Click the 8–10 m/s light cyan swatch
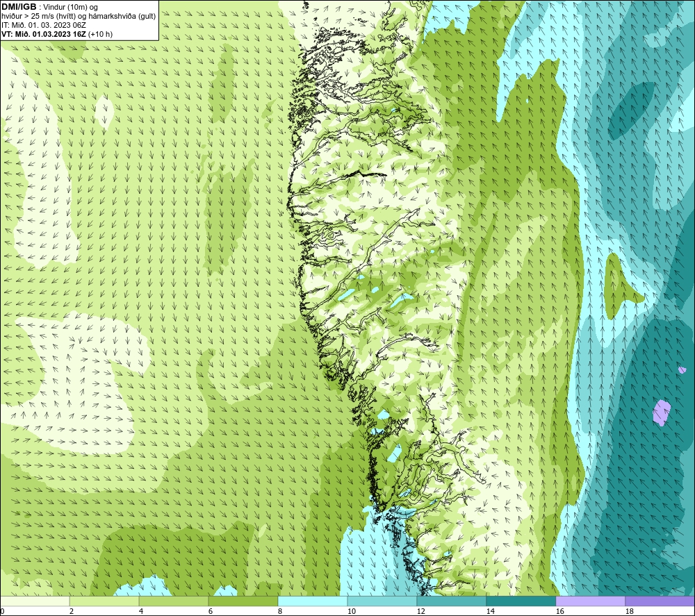The height and width of the screenshot is (616, 695). tap(313, 601)
